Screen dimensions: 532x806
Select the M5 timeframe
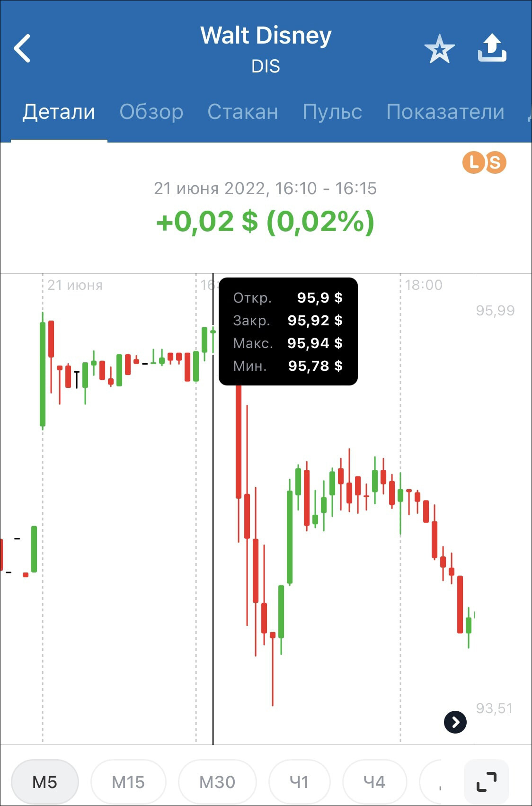coord(45,782)
